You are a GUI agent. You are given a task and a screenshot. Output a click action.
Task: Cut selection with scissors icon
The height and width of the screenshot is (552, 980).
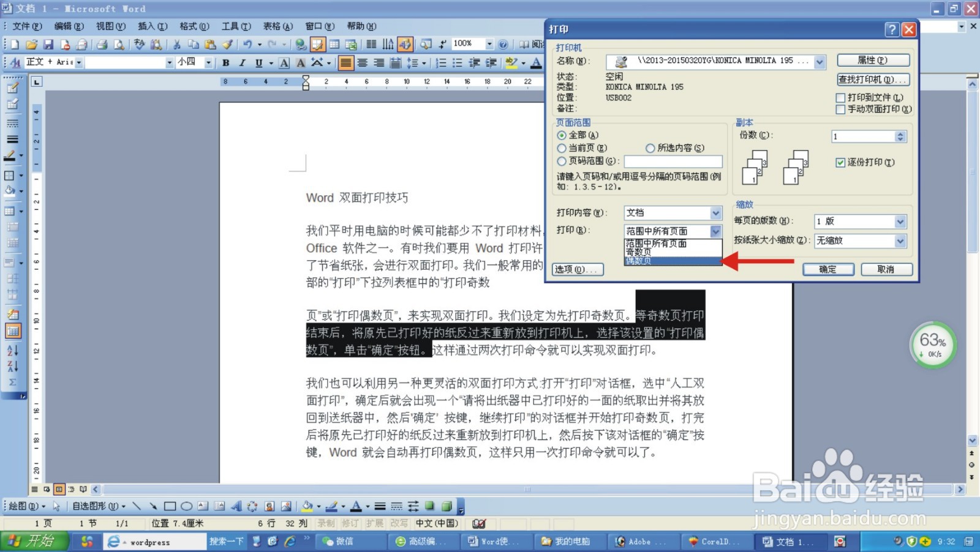176,45
